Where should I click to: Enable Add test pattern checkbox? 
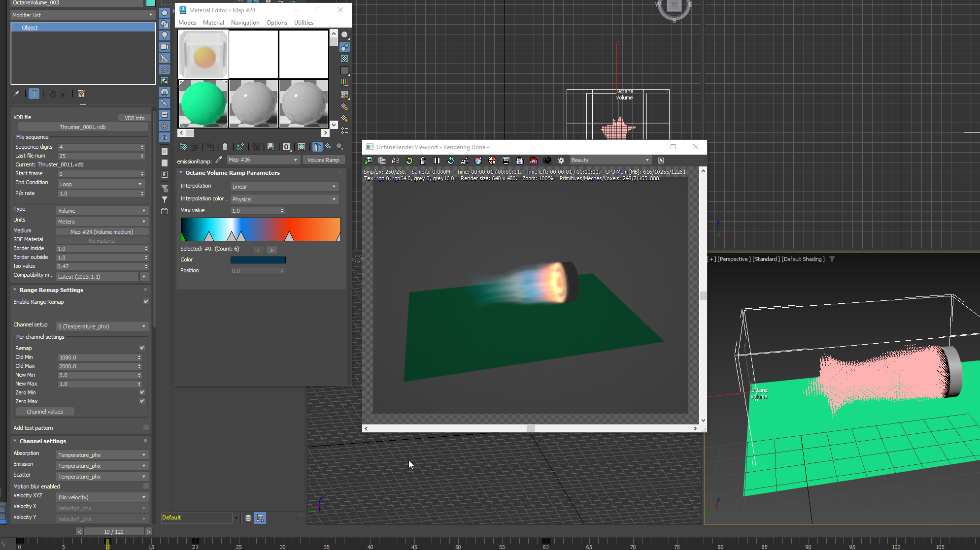tap(146, 428)
